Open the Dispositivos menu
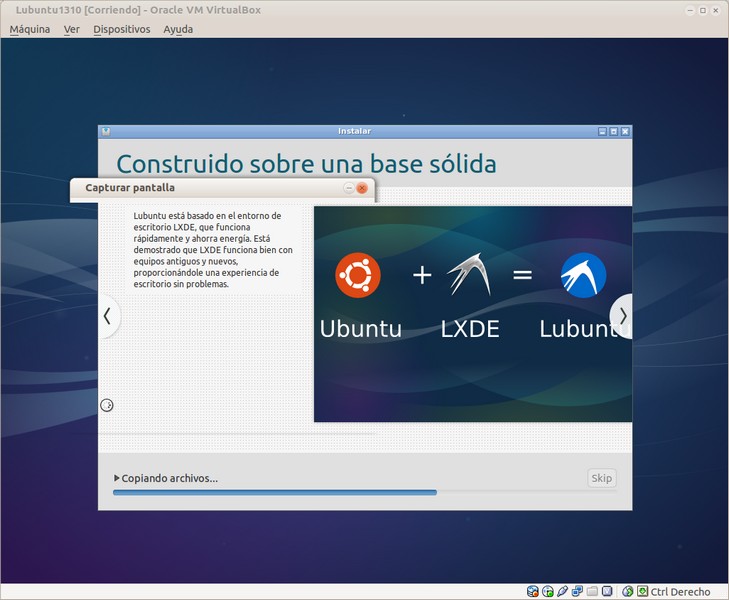The width and height of the screenshot is (729, 600). (x=121, y=29)
